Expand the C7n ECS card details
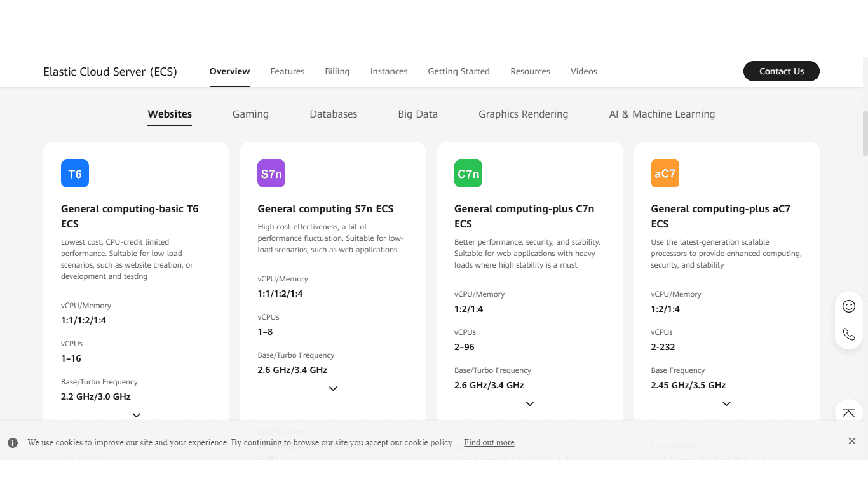 530,403
